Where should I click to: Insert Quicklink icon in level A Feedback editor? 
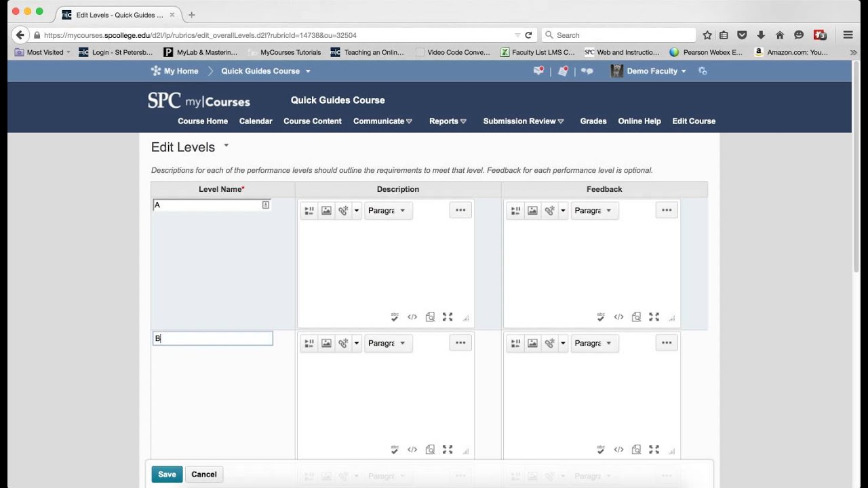(x=550, y=211)
